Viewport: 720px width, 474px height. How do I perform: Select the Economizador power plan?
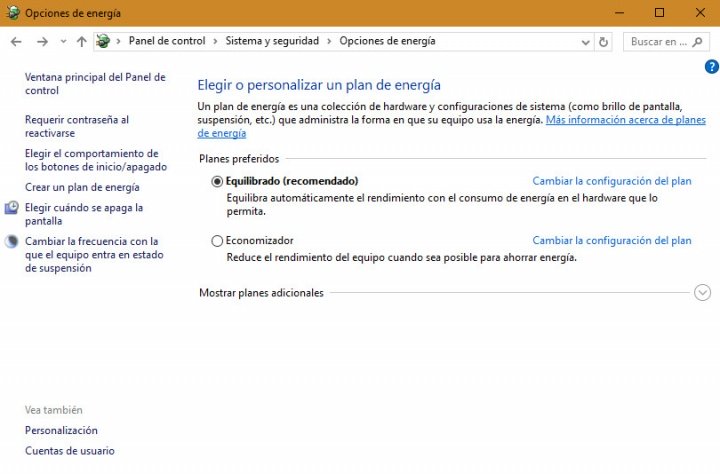[217, 241]
